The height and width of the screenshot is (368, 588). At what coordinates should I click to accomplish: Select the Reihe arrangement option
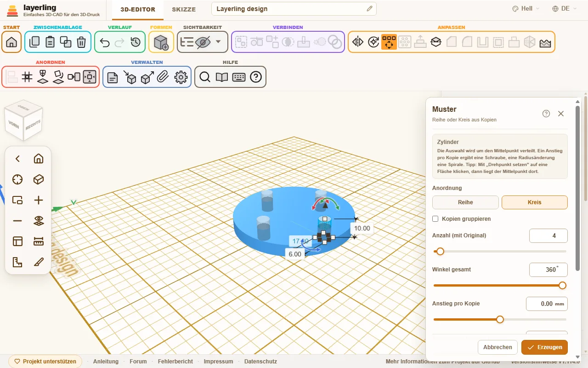pyautogui.click(x=465, y=202)
